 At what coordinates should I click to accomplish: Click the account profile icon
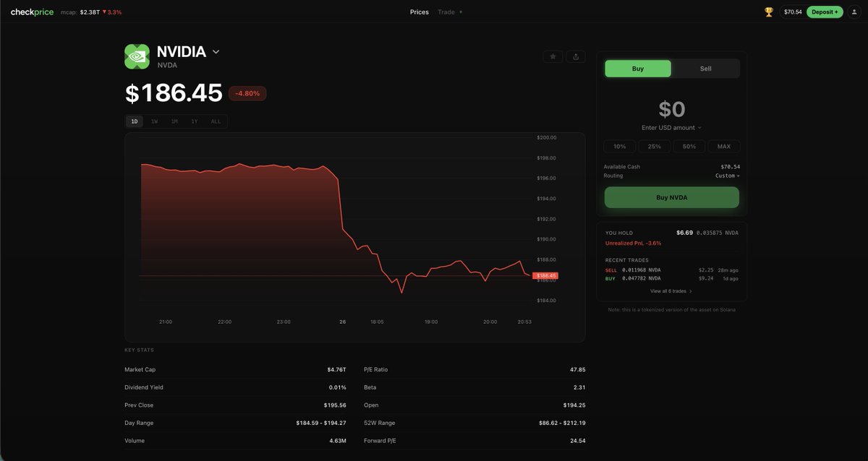[855, 12]
